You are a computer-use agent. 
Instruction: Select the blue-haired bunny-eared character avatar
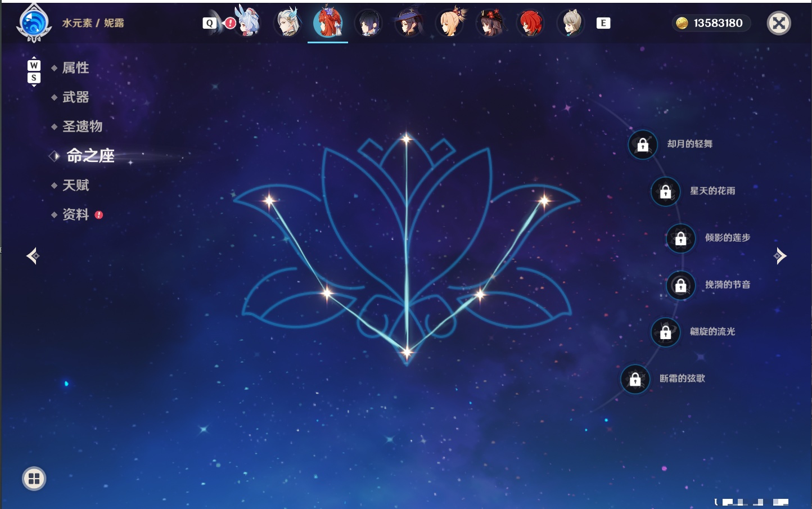[x=247, y=22]
